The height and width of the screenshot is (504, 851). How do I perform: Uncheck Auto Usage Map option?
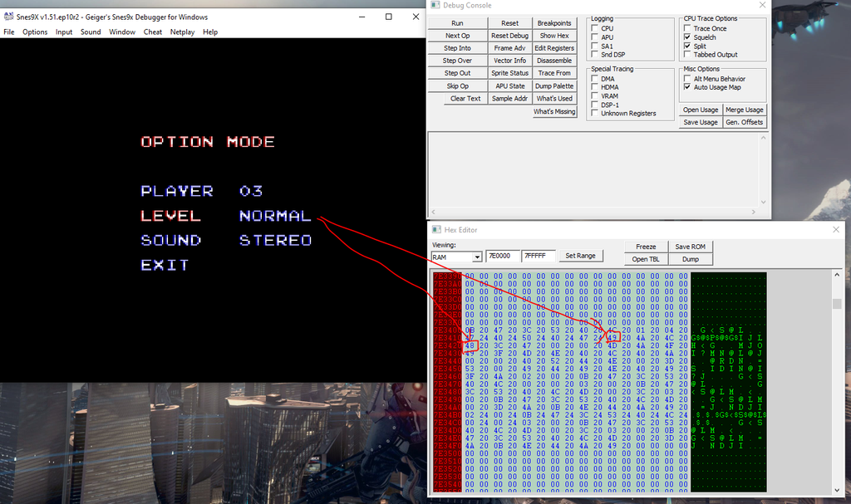(x=687, y=87)
